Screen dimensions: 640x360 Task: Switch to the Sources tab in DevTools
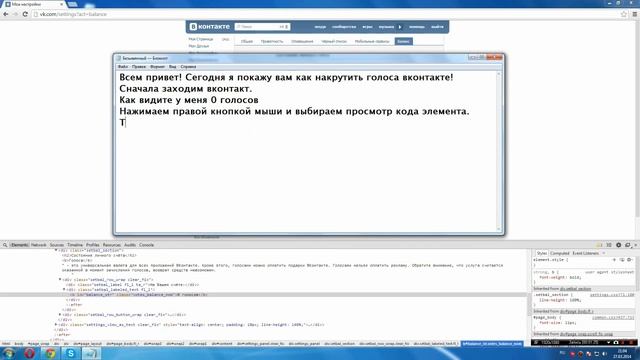(57, 245)
